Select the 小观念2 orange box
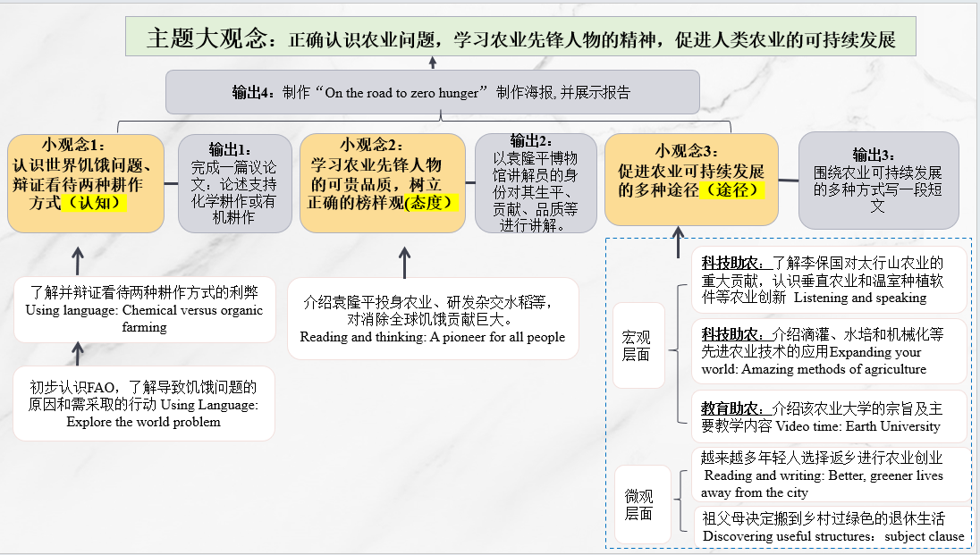 (x=383, y=183)
